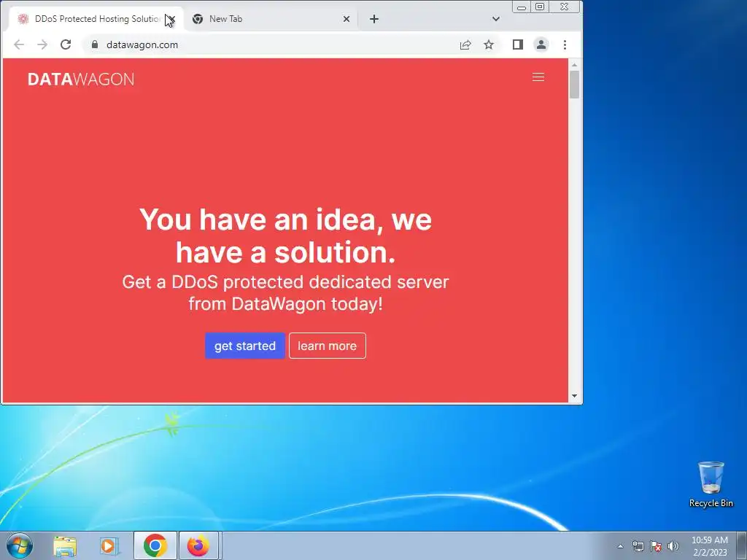Open a new tab with plus button
Screen dimensions: 747x560
[374, 19]
